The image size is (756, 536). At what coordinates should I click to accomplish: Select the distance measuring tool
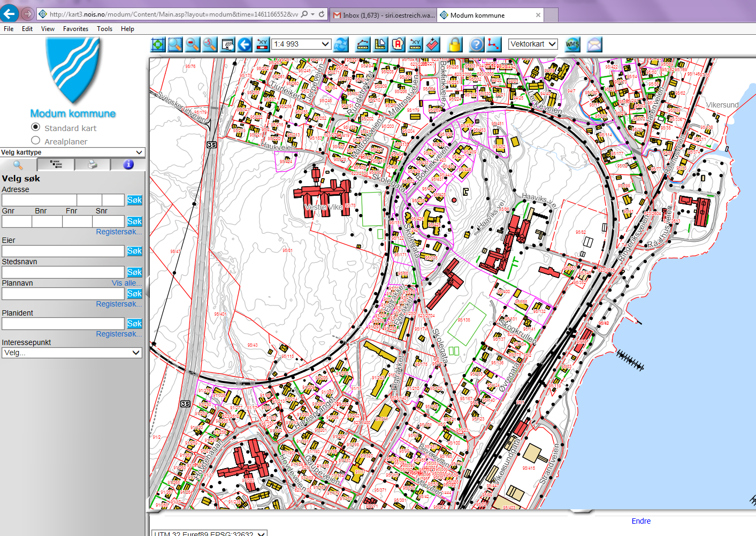[x=363, y=44]
